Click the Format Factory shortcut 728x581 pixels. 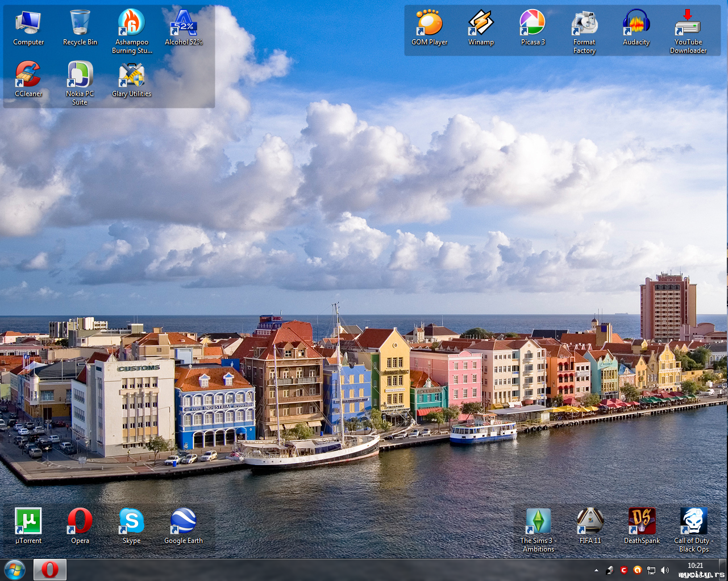584,24
